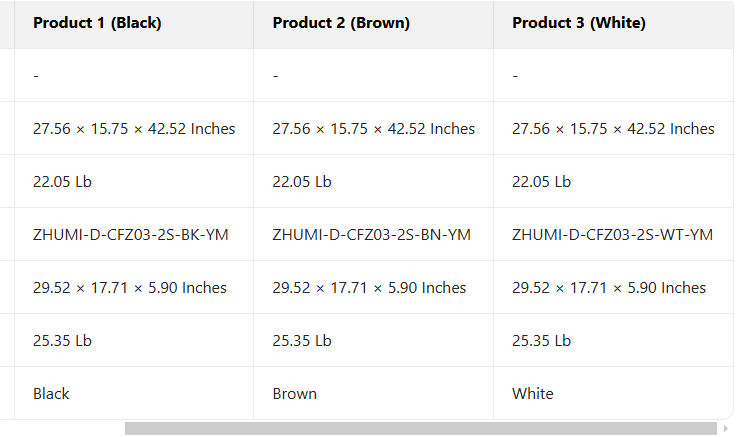The width and height of the screenshot is (743, 437).
Task: Select the 25.35 Lb cell for Product 2
Action: coord(302,341)
